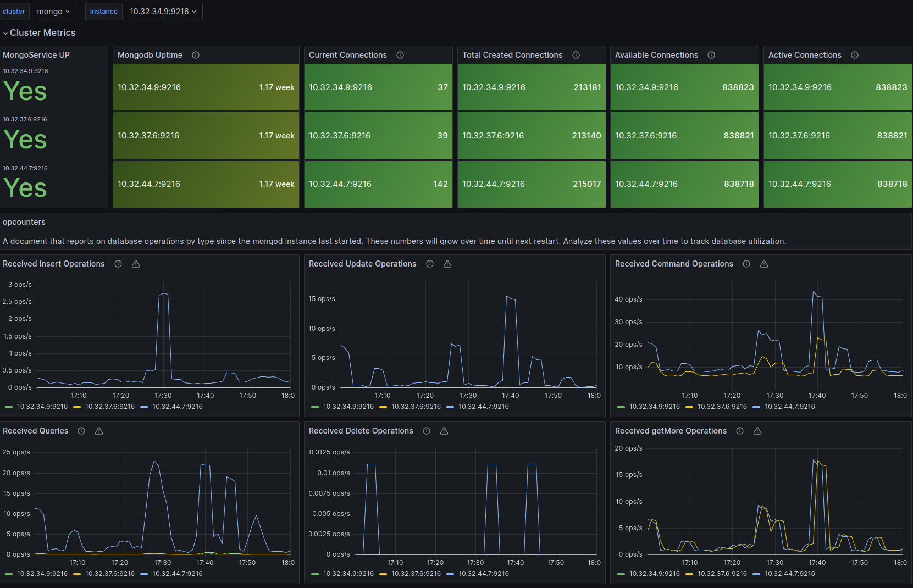Open the Received Queries panel title menu

click(x=36, y=431)
